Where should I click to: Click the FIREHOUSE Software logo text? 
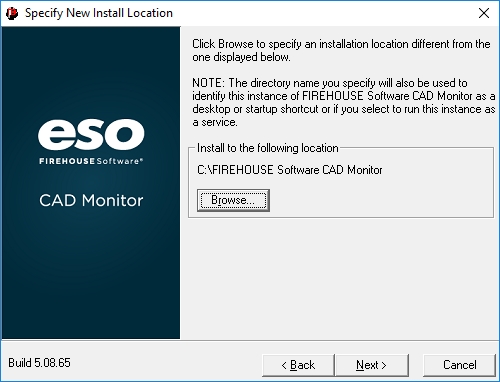(91, 161)
